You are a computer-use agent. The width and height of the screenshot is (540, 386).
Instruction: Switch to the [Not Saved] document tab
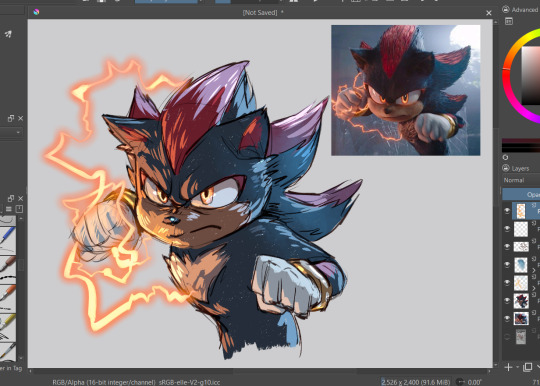[263, 13]
